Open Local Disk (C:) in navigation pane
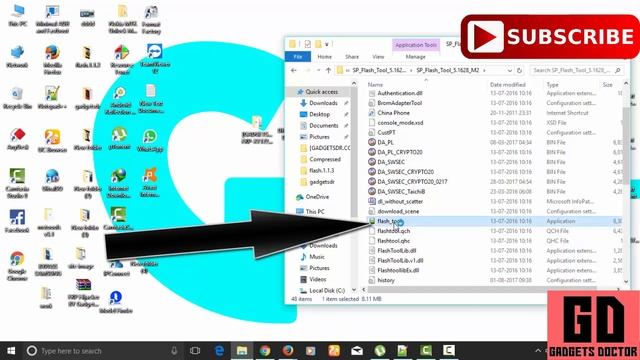 click(x=327, y=291)
